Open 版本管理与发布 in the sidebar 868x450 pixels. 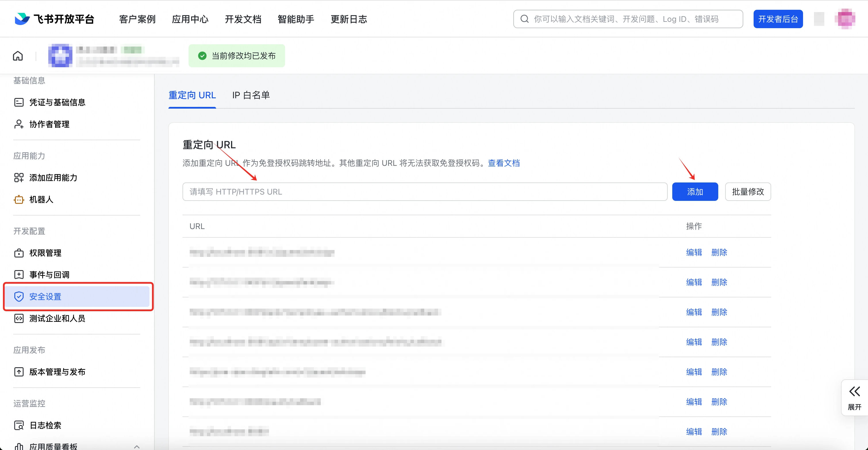click(57, 372)
